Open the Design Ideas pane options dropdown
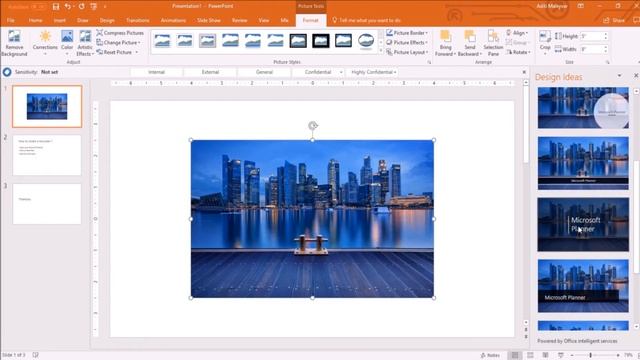 619,76
